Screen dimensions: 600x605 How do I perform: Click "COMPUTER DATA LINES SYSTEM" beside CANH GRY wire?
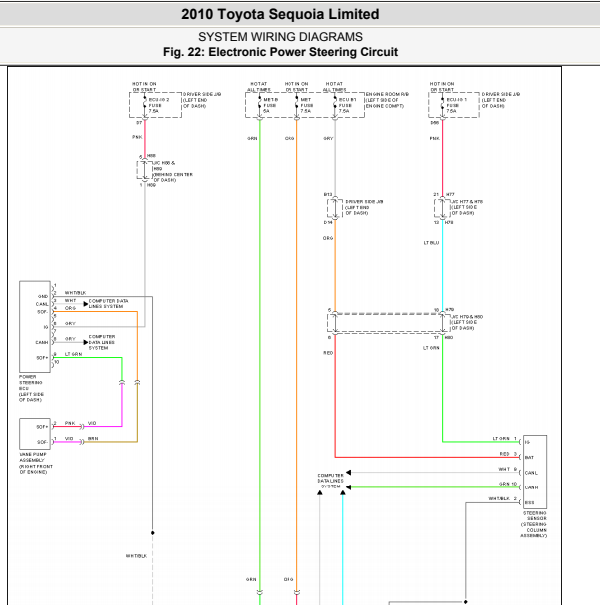point(101,342)
